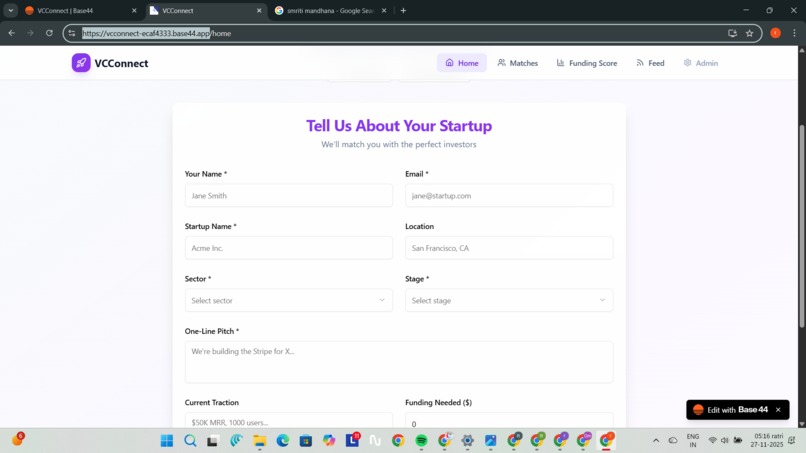This screenshot has height=453, width=806.
Task: Focus the Startup Name field
Action: [x=289, y=248]
